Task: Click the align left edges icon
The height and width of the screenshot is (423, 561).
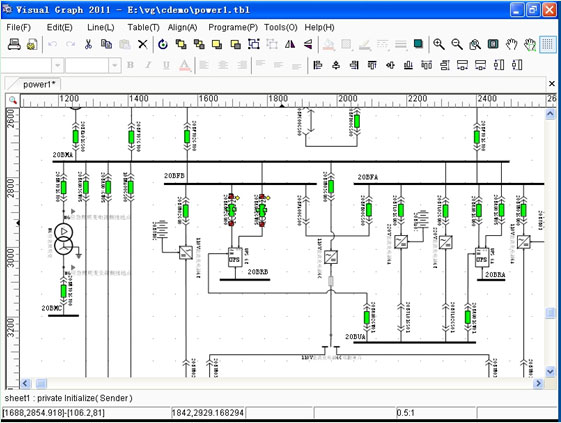Action: 318,65
